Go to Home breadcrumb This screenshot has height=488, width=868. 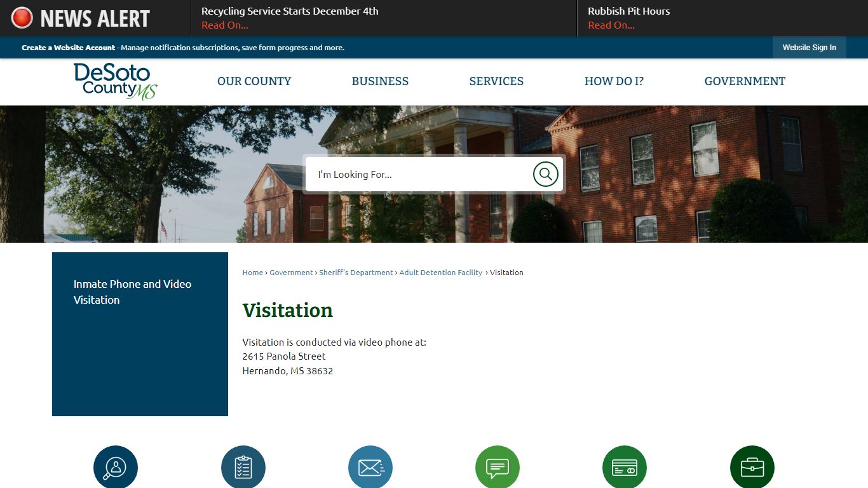(252, 273)
